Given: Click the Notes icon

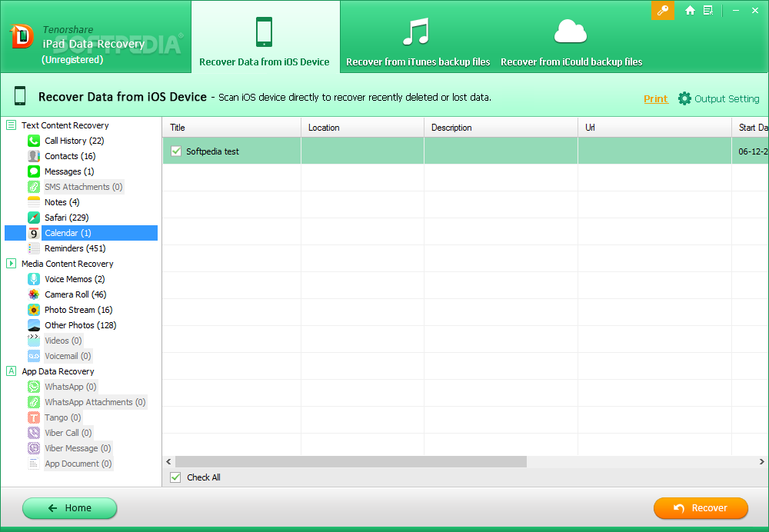Looking at the screenshot, I should point(34,202).
